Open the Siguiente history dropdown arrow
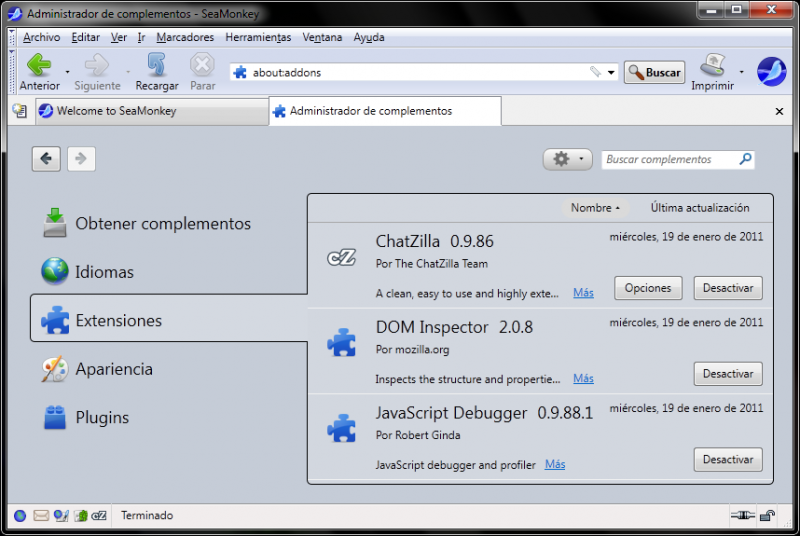The image size is (800, 536). (128, 72)
